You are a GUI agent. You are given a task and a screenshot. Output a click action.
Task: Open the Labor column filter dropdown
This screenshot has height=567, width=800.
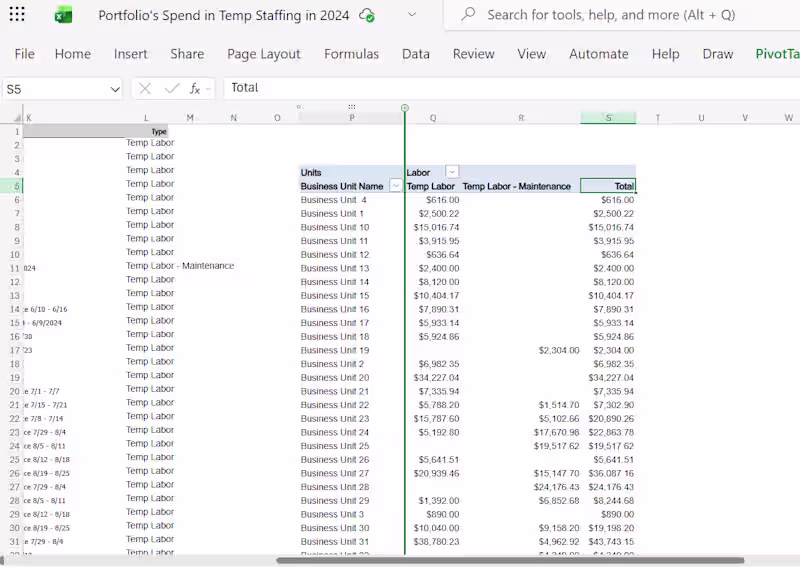pyautogui.click(x=452, y=171)
